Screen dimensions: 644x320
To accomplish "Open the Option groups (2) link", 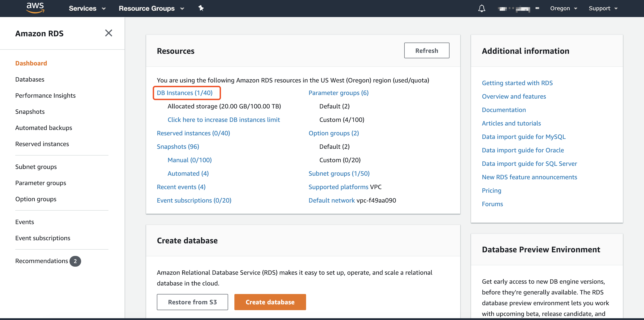I will (x=333, y=133).
